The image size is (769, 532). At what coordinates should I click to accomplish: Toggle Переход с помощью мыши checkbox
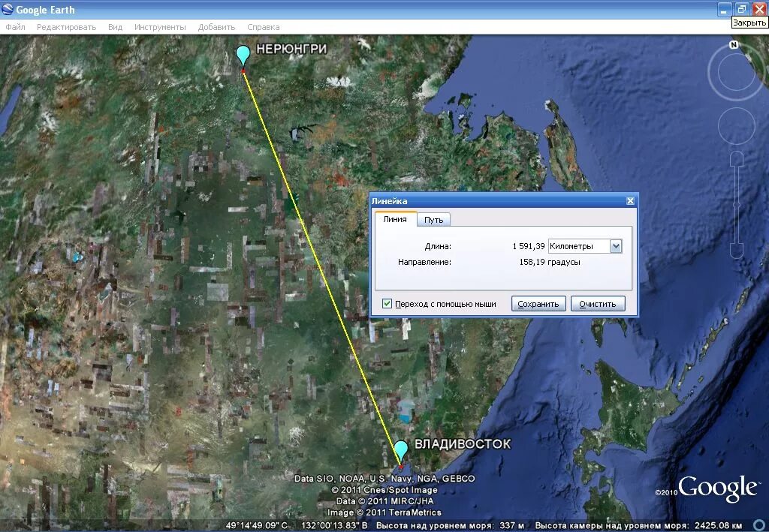pyautogui.click(x=387, y=304)
